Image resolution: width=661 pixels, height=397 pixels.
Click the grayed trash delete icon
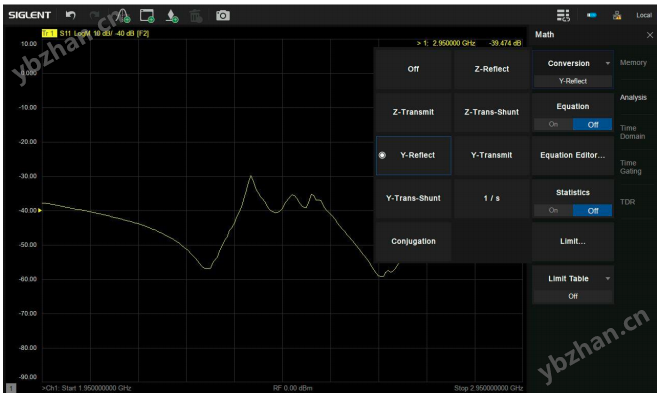pyautogui.click(x=196, y=16)
